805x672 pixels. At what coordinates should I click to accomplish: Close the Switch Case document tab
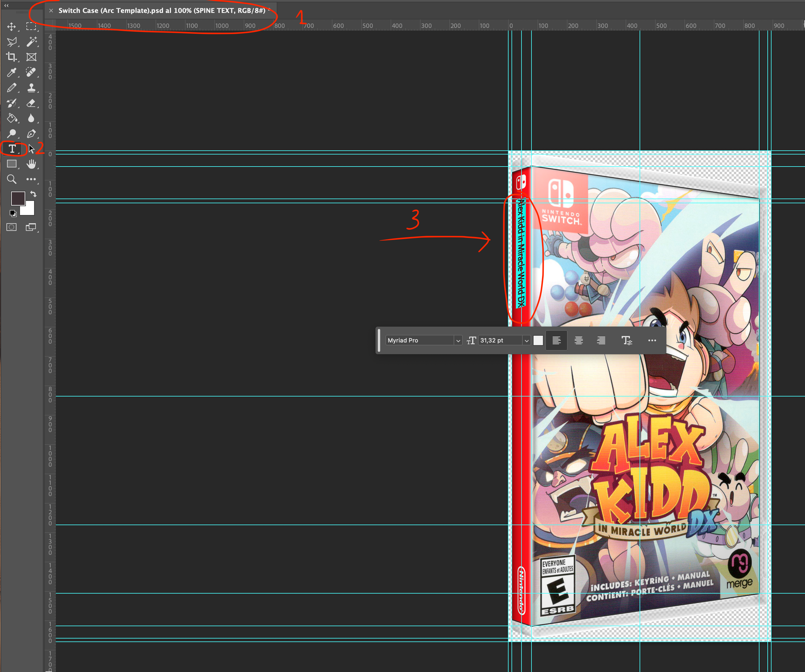coord(51,11)
